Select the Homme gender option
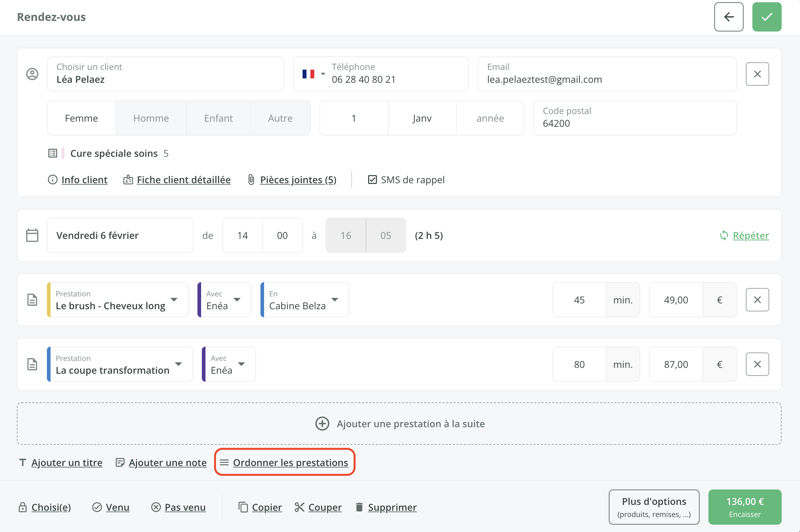This screenshot has height=532, width=800. tap(151, 118)
